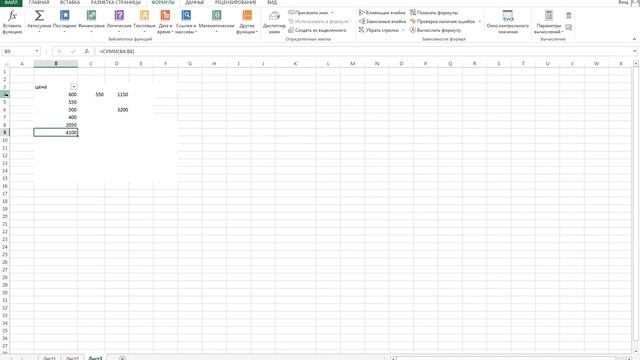Switch to the Лист1 sheet tab
This screenshot has height=360, width=640.
coord(49,358)
